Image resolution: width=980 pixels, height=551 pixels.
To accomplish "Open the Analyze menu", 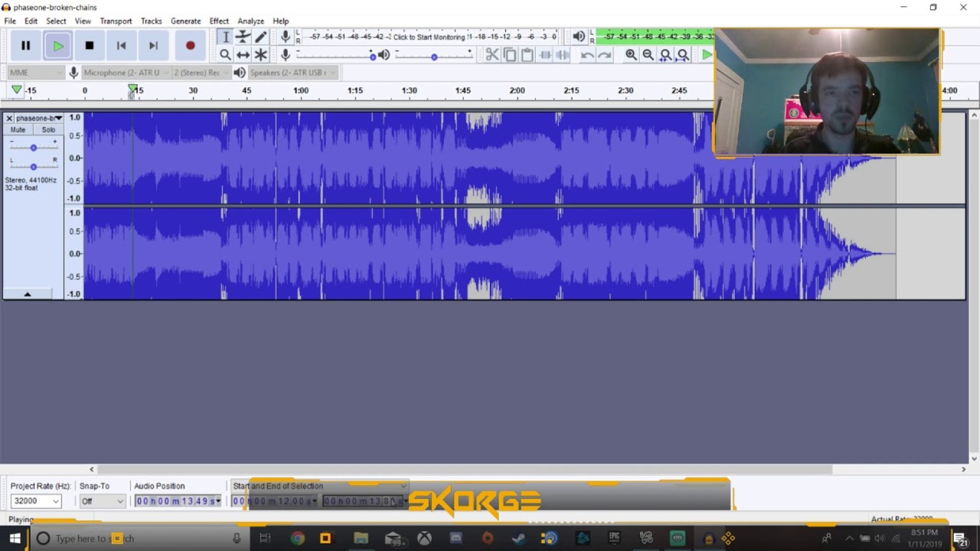I will [250, 21].
